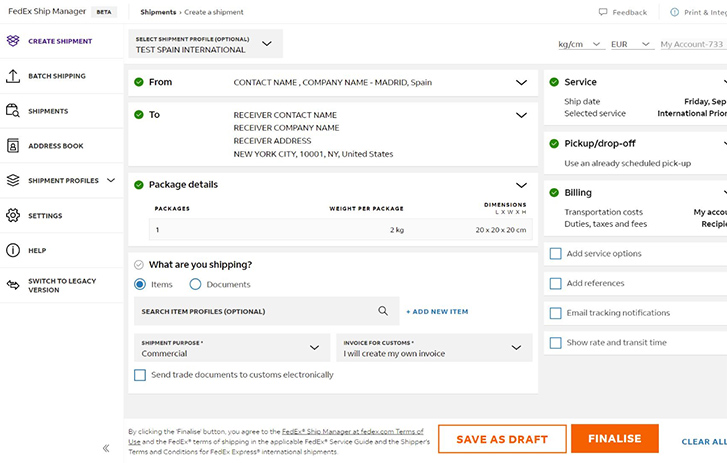
Task: Open Address Book in sidebar
Action: [56, 146]
